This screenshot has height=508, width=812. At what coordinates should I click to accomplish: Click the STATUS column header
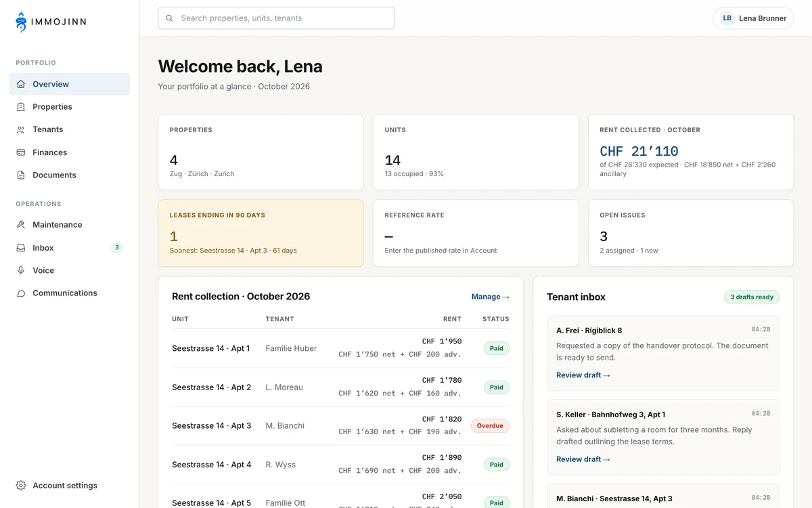click(496, 319)
